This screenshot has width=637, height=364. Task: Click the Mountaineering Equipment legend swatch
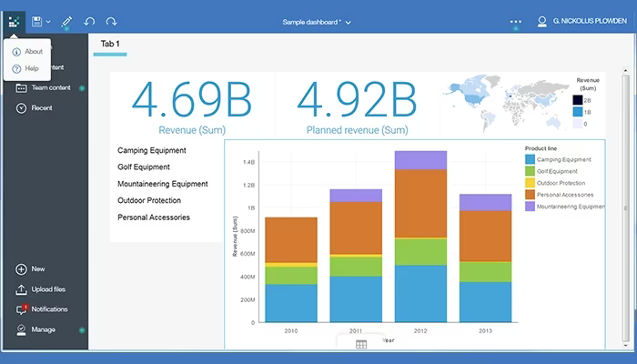(530, 207)
